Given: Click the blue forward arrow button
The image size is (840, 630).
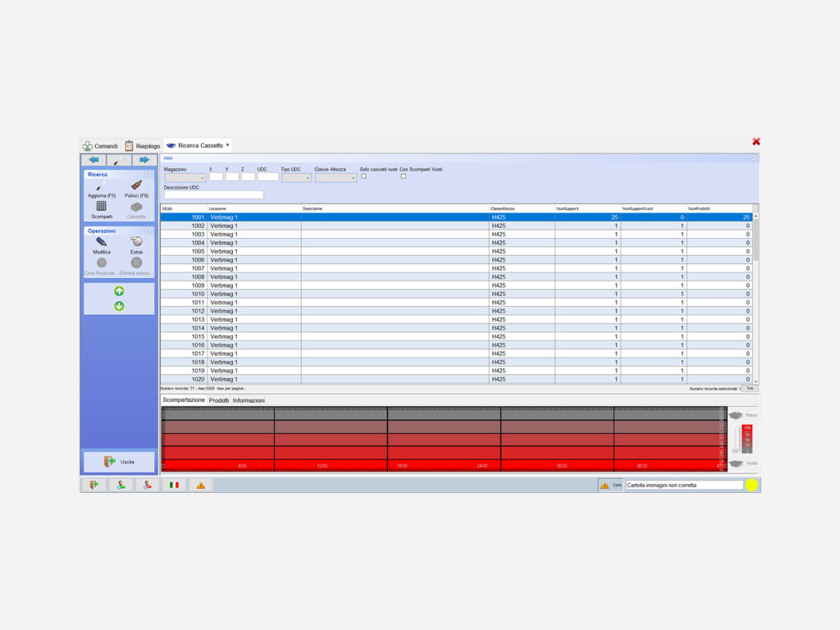Looking at the screenshot, I should click(144, 160).
